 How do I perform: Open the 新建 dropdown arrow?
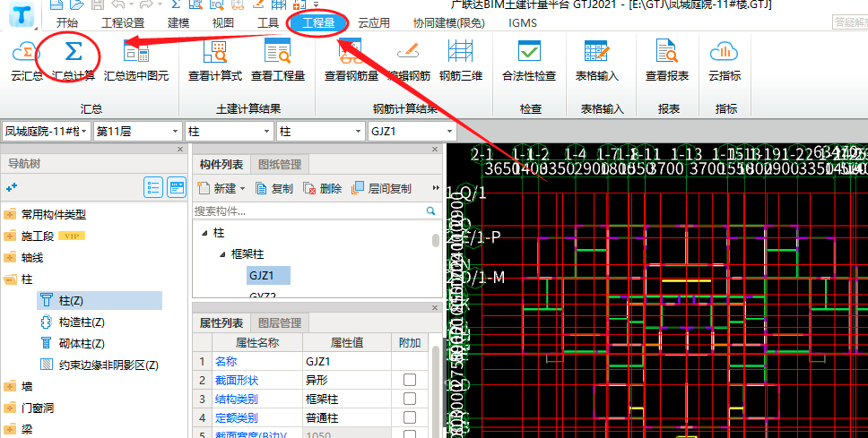[242, 189]
